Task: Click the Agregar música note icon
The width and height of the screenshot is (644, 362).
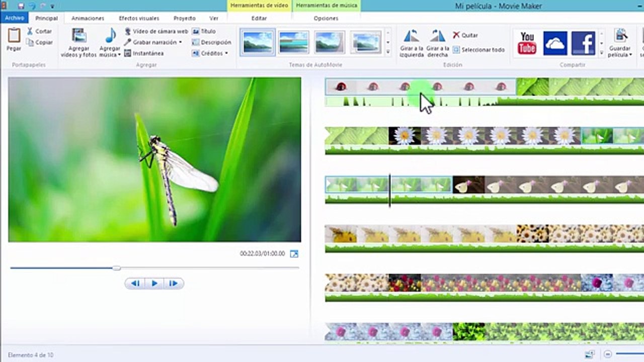Action: click(x=110, y=36)
